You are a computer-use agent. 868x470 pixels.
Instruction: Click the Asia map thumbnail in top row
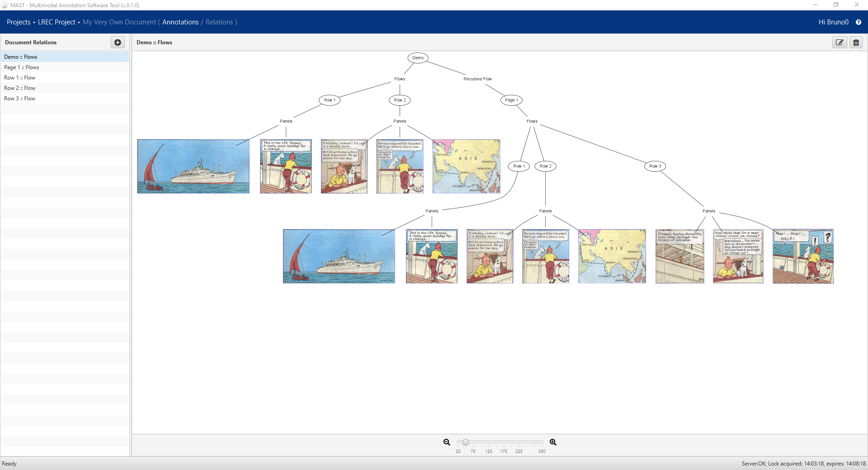(x=466, y=166)
